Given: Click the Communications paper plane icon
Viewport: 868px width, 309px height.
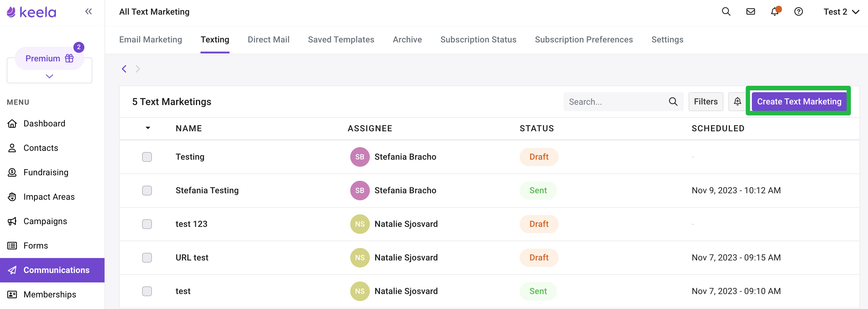Looking at the screenshot, I should (12, 270).
